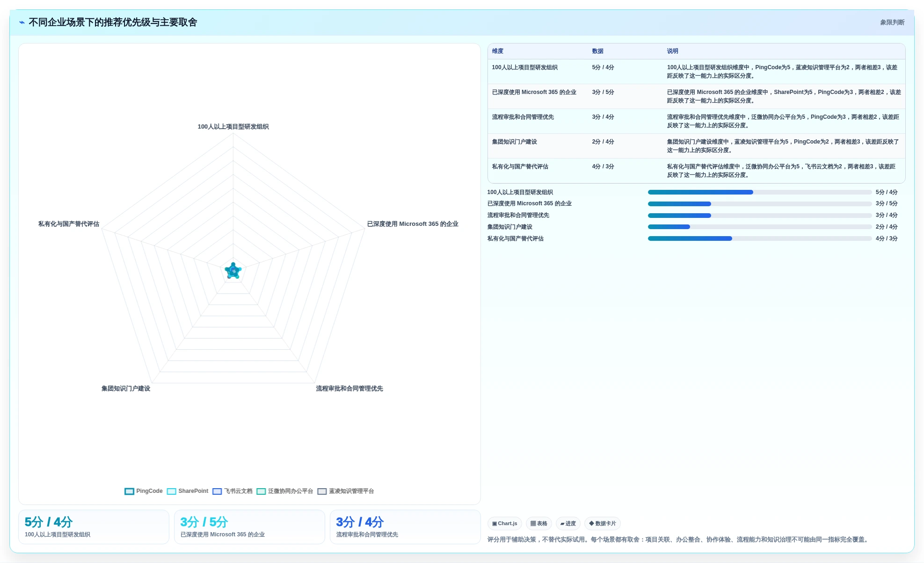
Task: Click radar axis label 已深度使用 Microsoft 365 的企业
Action: tap(413, 224)
